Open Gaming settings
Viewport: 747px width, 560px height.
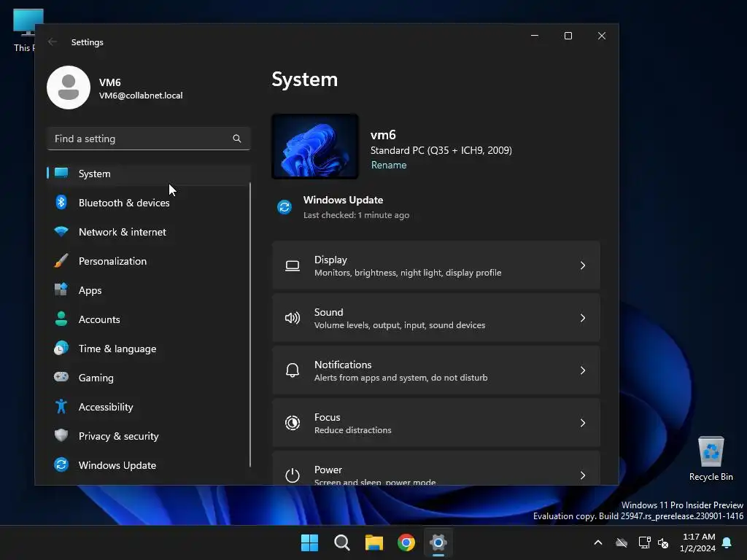point(149,378)
